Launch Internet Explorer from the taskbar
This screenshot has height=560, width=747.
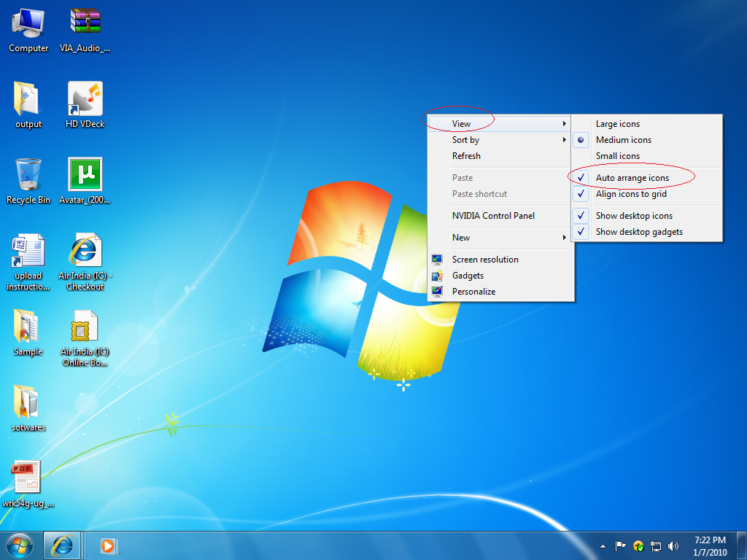pos(63,545)
